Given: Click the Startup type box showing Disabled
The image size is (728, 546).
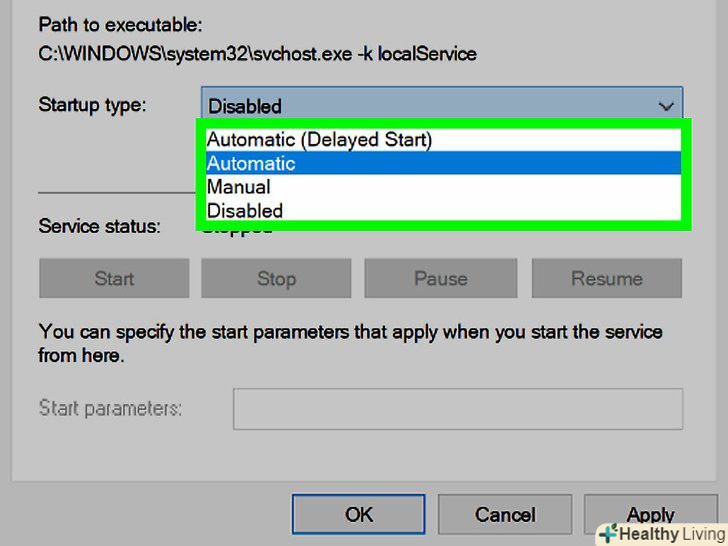Looking at the screenshot, I should coord(430,106).
